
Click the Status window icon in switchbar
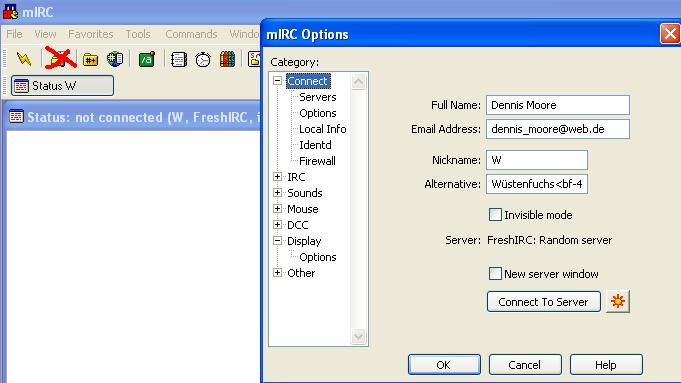(x=21, y=86)
